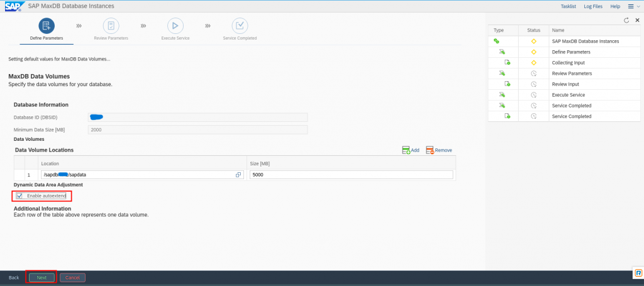644x286 pixels.
Task: Close the task list side panel
Action: pos(637,20)
